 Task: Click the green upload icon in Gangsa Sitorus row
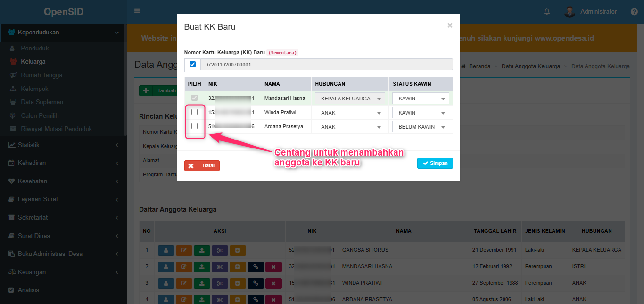[x=202, y=250]
